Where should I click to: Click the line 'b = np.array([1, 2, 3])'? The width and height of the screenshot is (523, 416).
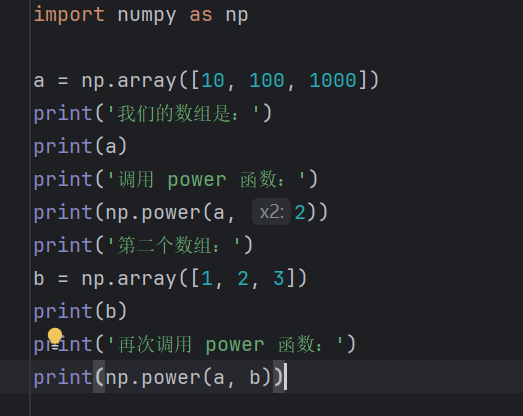tap(170, 278)
